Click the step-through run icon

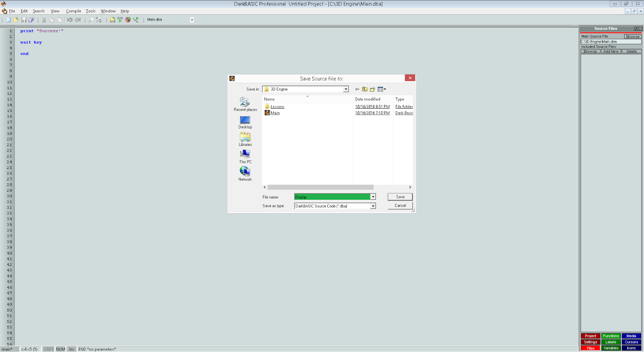(136, 20)
